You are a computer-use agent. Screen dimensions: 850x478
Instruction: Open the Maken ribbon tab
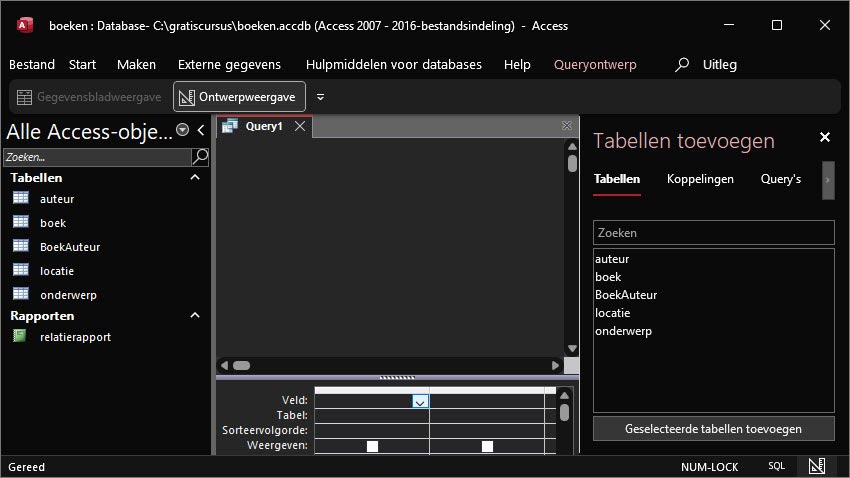coord(137,64)
